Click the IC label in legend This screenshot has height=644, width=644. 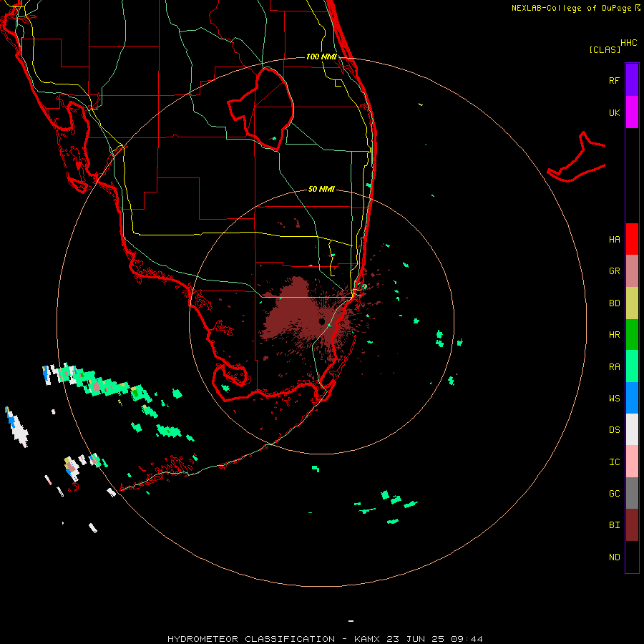(x=614, y=462)
